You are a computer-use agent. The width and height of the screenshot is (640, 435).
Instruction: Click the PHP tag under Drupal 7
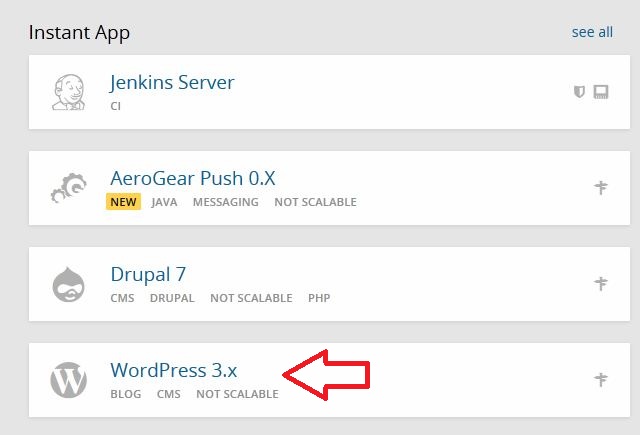coord(319,298)
